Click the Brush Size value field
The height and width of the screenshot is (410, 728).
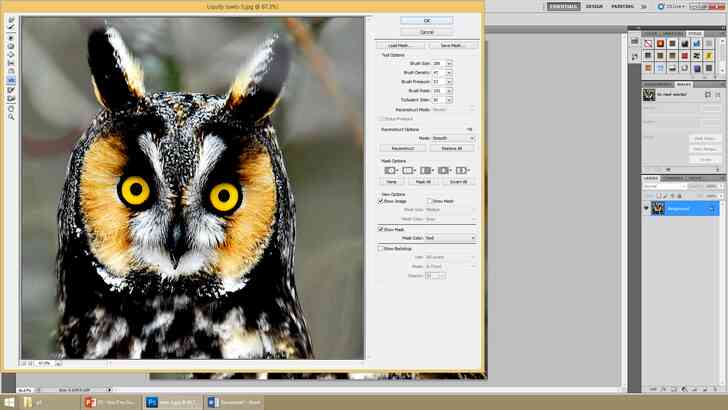pos(439,63)
